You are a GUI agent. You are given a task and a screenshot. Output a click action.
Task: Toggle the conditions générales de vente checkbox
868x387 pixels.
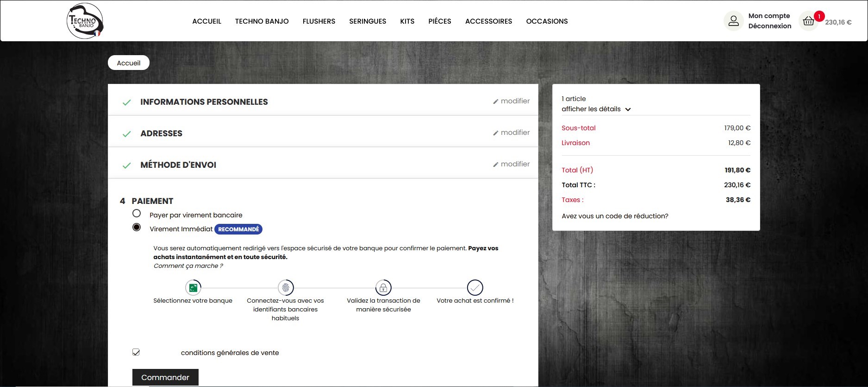click(136, 352)
